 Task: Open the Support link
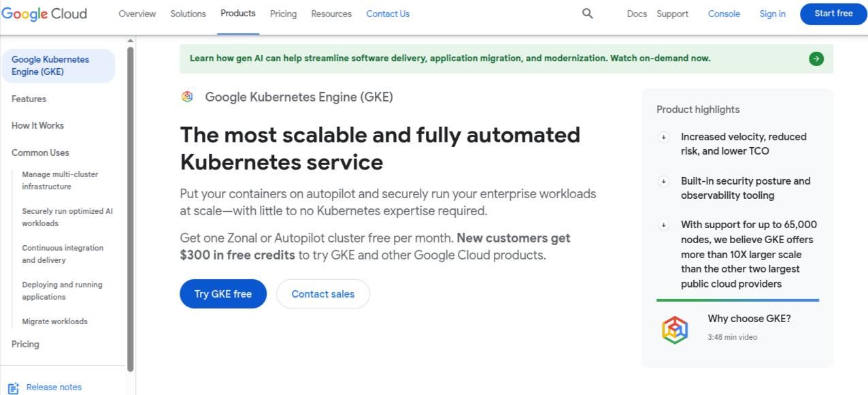click(x=672, y=14)
